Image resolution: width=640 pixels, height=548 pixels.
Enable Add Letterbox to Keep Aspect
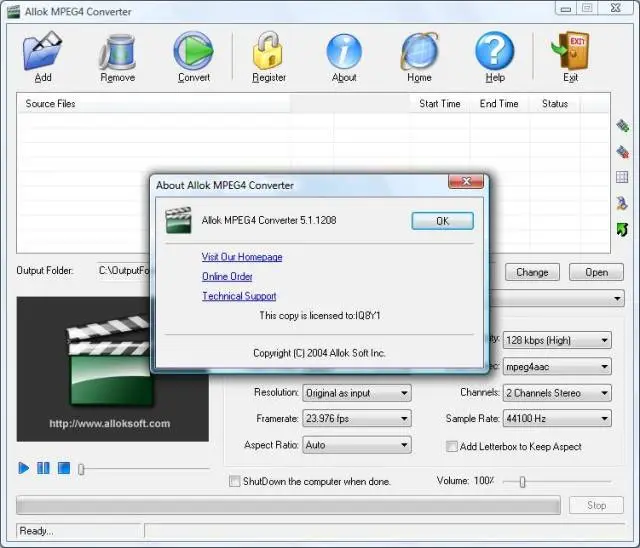pyautogui.click(x=451, y=446)
